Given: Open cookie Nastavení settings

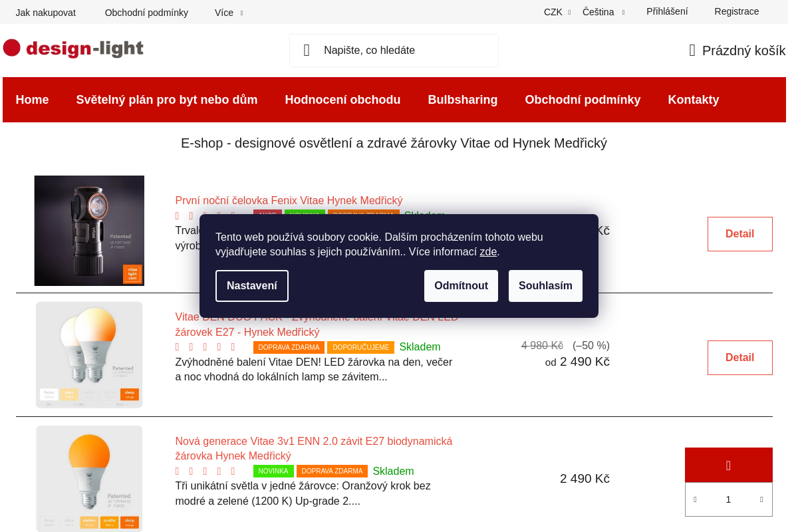Looking at the screenshot, I should (252, 286).
